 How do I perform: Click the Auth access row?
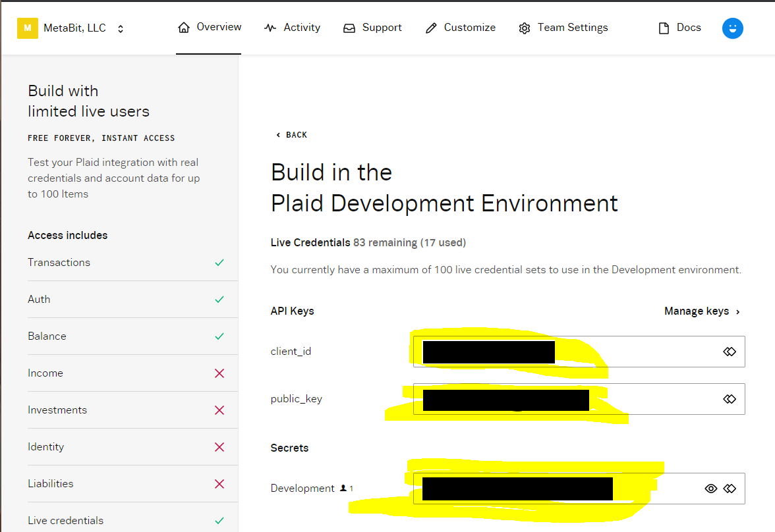click(x=132, y=300)
